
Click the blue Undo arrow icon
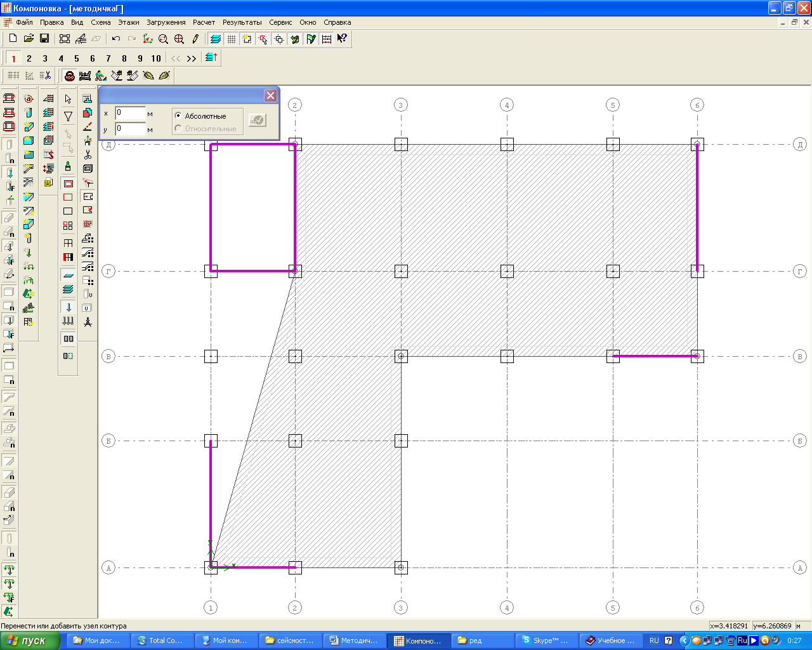click(x=116, y=39)
